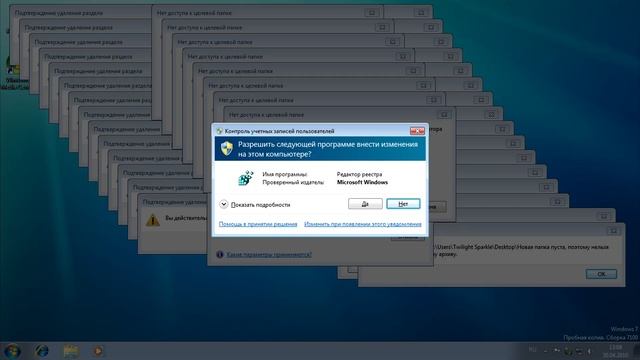Click the Registry Editor program icon
Image resolution: width=640 pixels, height=360 pixels.
[245, 178]
